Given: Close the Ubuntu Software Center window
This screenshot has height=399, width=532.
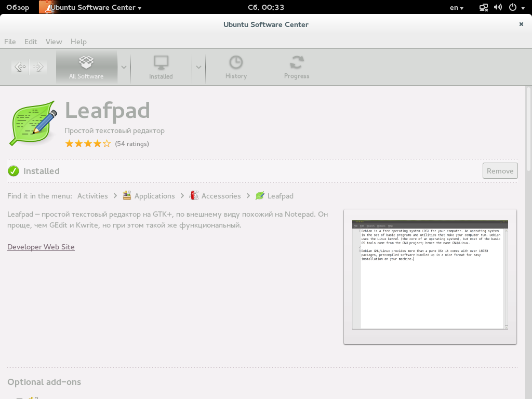Looking at the screenshot, I should point(521,24).
